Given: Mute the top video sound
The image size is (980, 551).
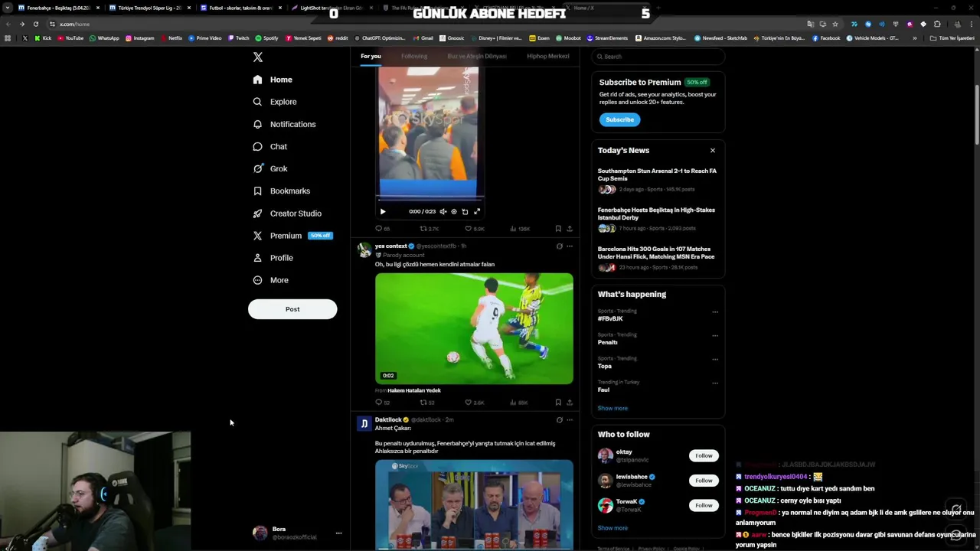Looking at the screenshot, I should (x=443, y=212).
